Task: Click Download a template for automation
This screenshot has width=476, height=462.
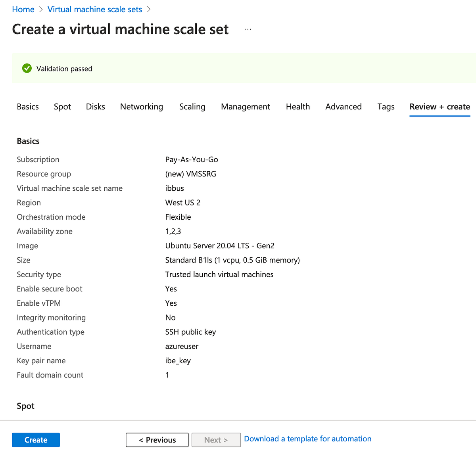Action: click(307, 439)
